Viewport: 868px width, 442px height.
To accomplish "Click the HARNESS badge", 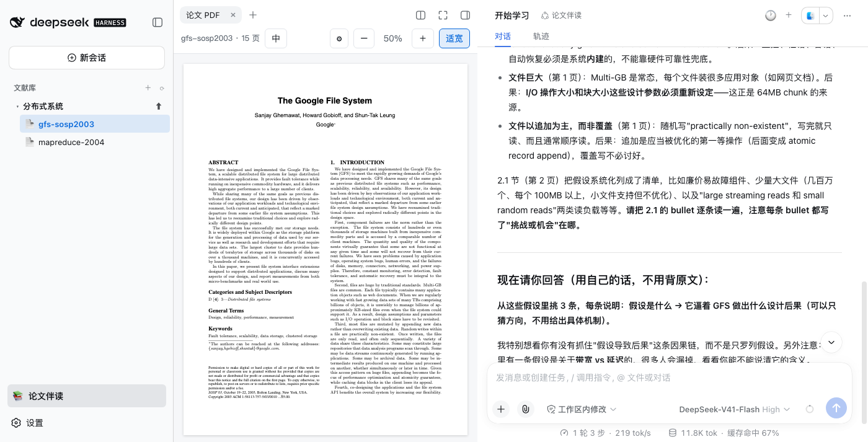I will pos(110,23).
